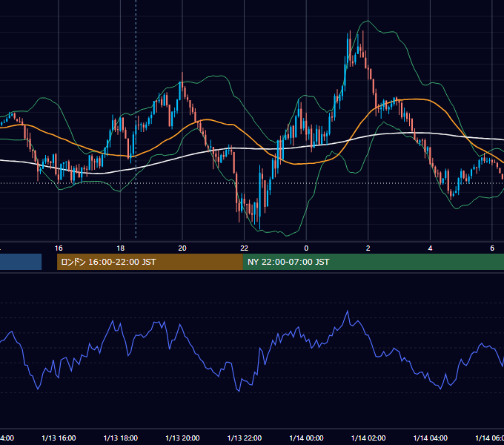Click the ロンドン 16:00-22:00 JST session bar
504x445 pixels.
[x=150, y=262]
